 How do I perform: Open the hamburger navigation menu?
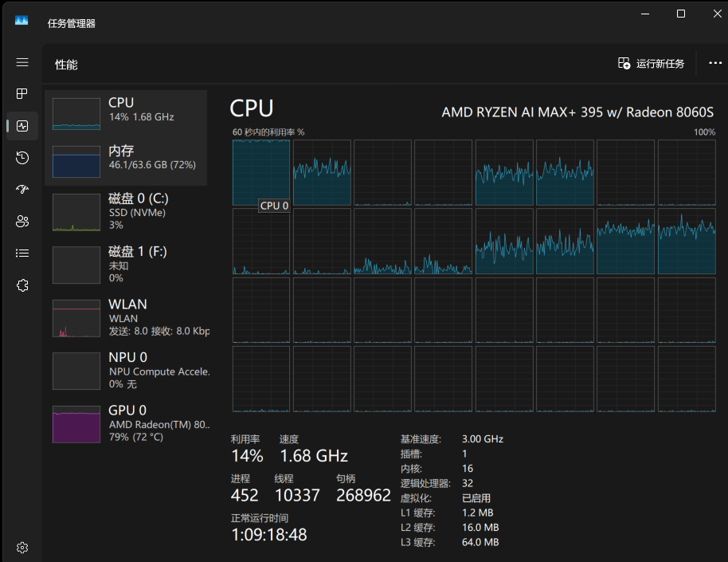[x=22, y=62]
